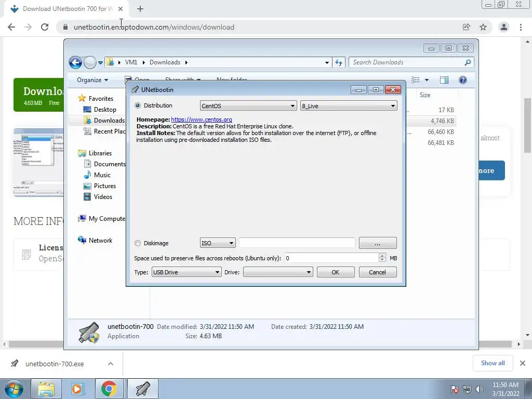Open a new Chrome tab
This screenshot has width=532, height=399.
click(x=140, y=9)
